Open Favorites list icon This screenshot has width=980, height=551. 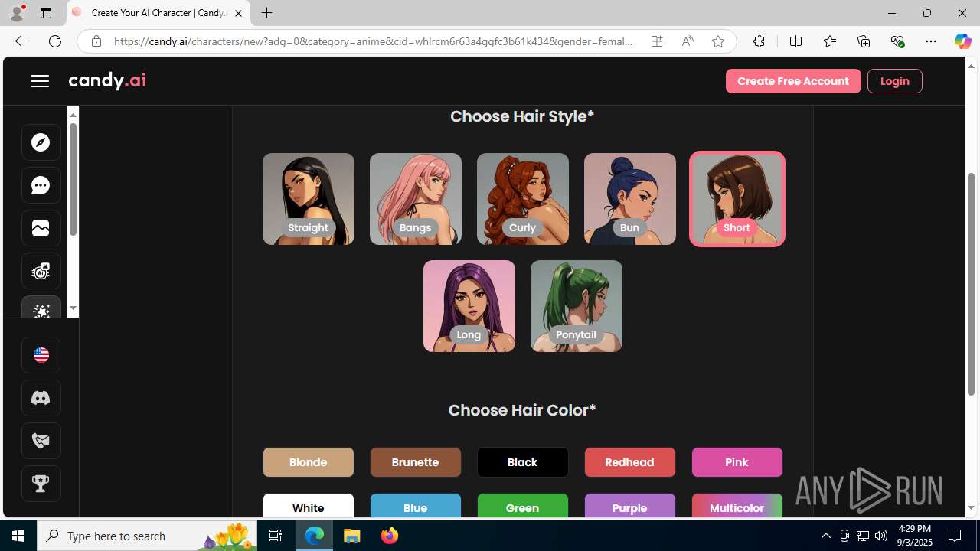(829, 41)
